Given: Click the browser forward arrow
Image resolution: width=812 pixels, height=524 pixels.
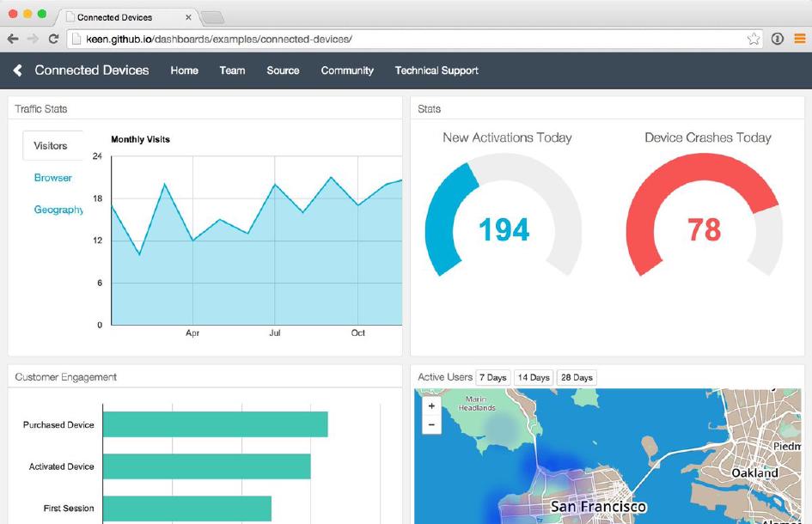Looking at the screenshot, I should pyautogui.click(x=33, y=39).
